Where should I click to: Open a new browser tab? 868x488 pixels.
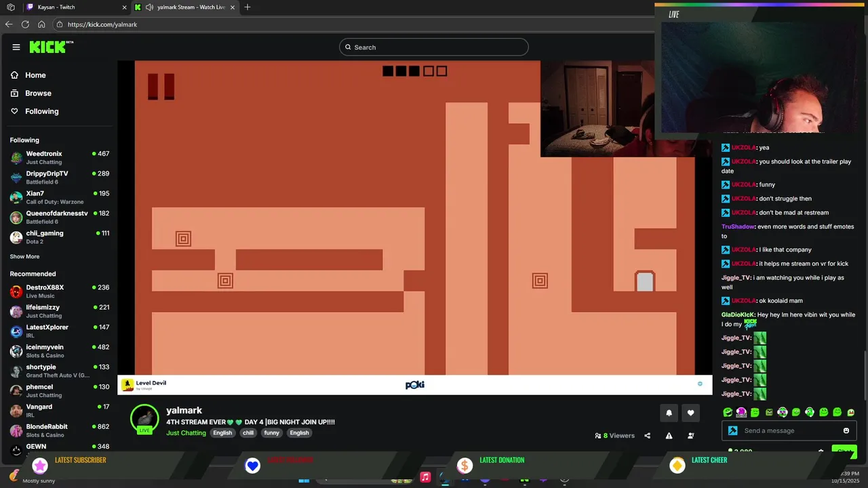click(x=248, y=7)
